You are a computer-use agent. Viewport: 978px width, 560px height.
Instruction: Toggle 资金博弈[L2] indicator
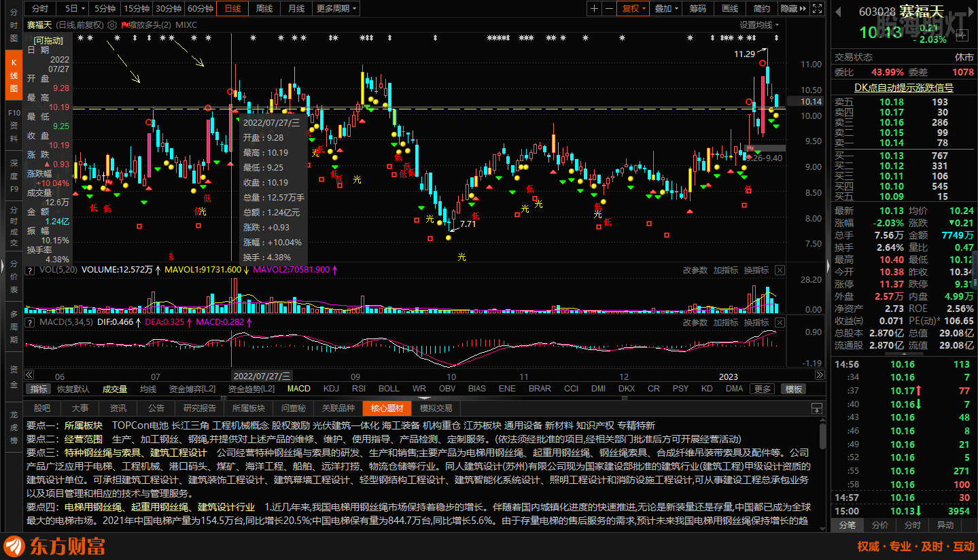[x=192, y=389]
